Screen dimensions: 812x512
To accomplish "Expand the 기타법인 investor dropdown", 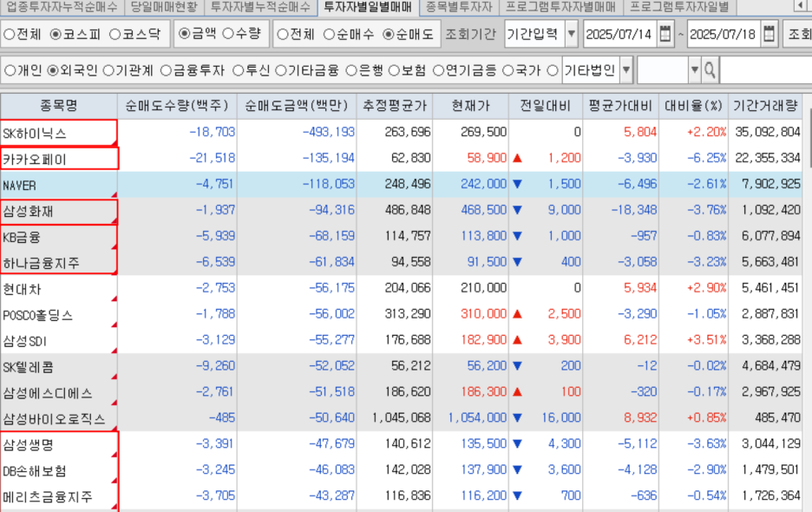I will (626, 70).
